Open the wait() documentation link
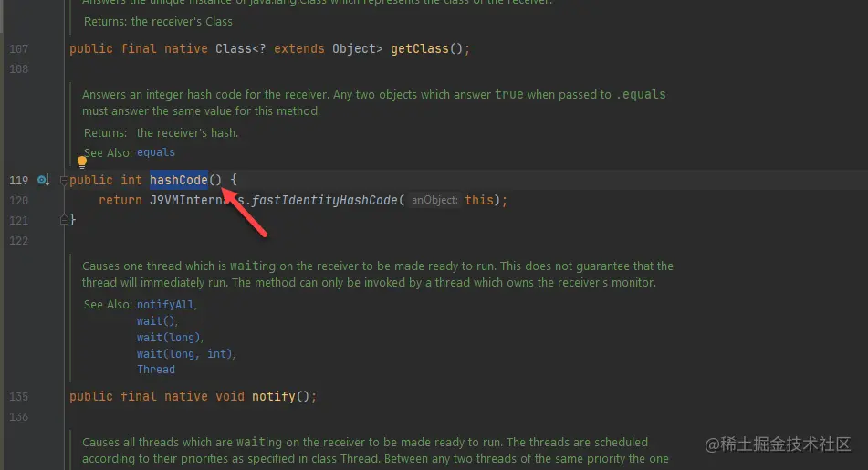Image resolution: width=868 pixels, height=470 pixels. (x=156, y=320)
